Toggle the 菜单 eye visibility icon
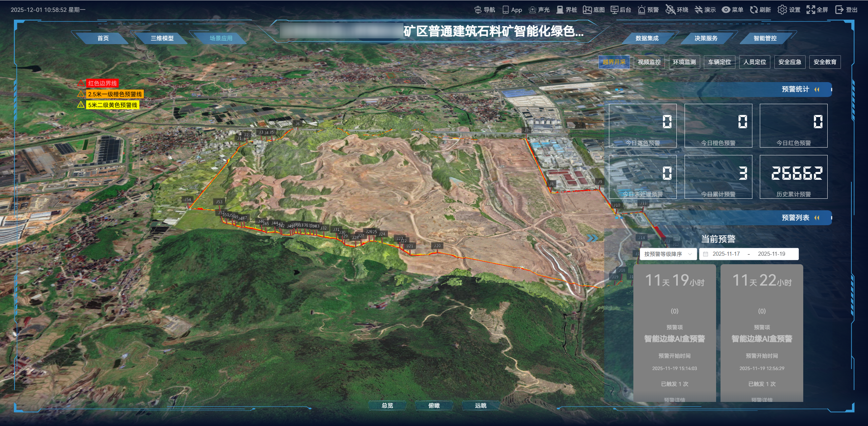 tap(726, 10)
